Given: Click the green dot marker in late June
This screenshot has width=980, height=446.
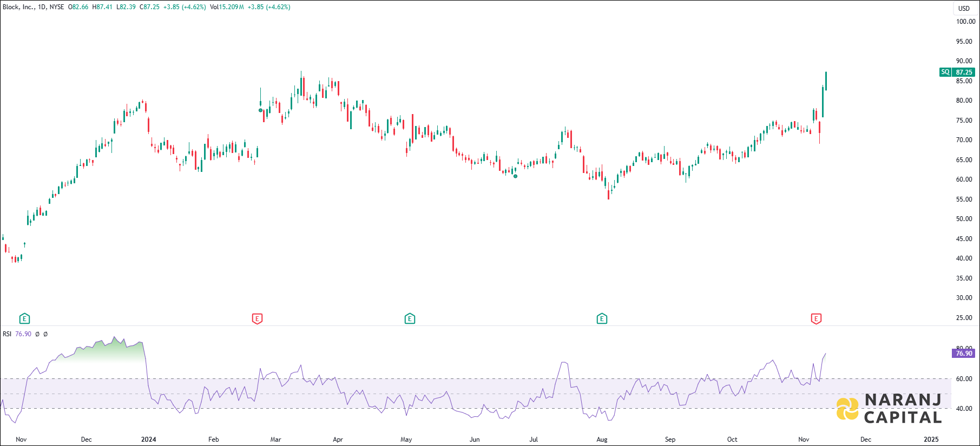Looking at the screenshot, I should [x=515, y=176].
